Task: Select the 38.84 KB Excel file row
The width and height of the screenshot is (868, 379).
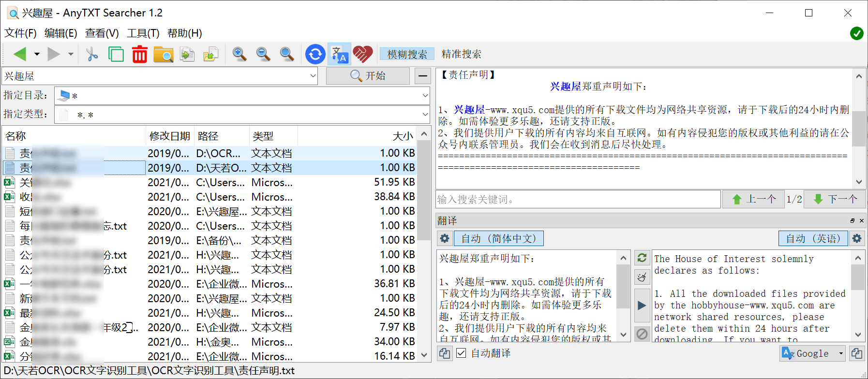Action: pyautogui.click(x=210, y=197)
